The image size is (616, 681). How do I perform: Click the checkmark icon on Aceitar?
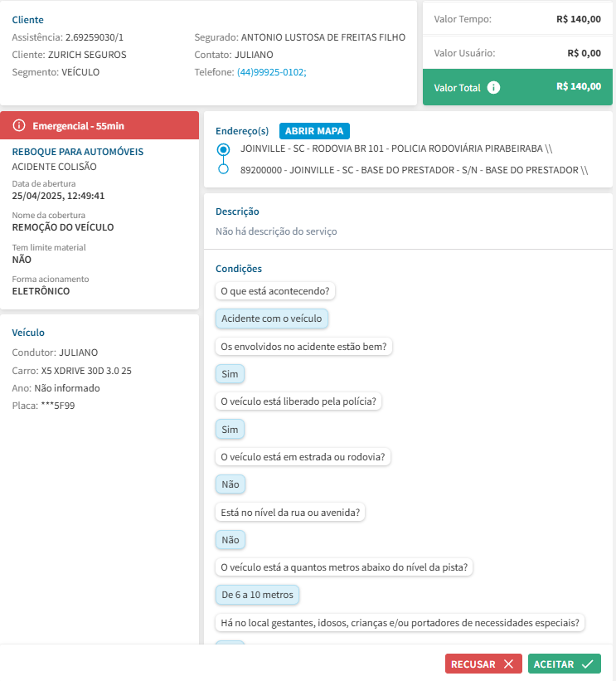pos(587,664)
